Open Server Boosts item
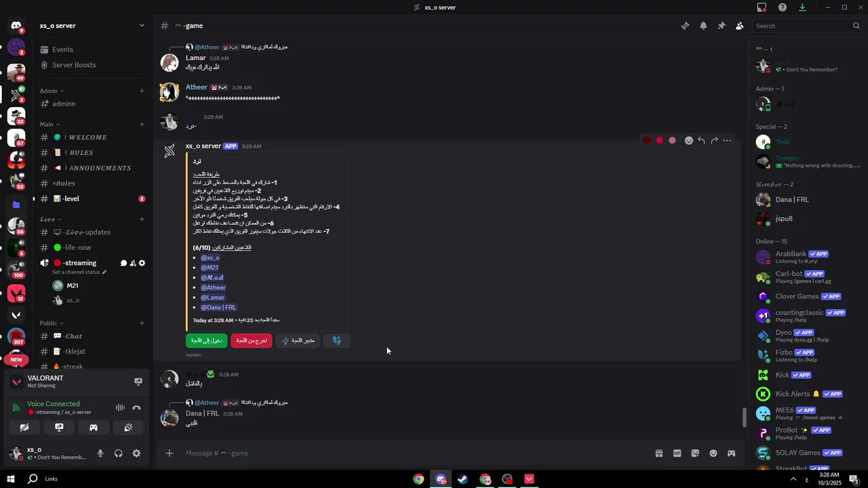 [92, 65]
